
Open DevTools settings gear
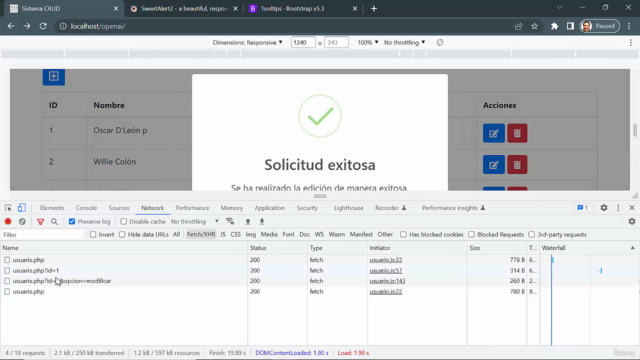click(604, 208)
